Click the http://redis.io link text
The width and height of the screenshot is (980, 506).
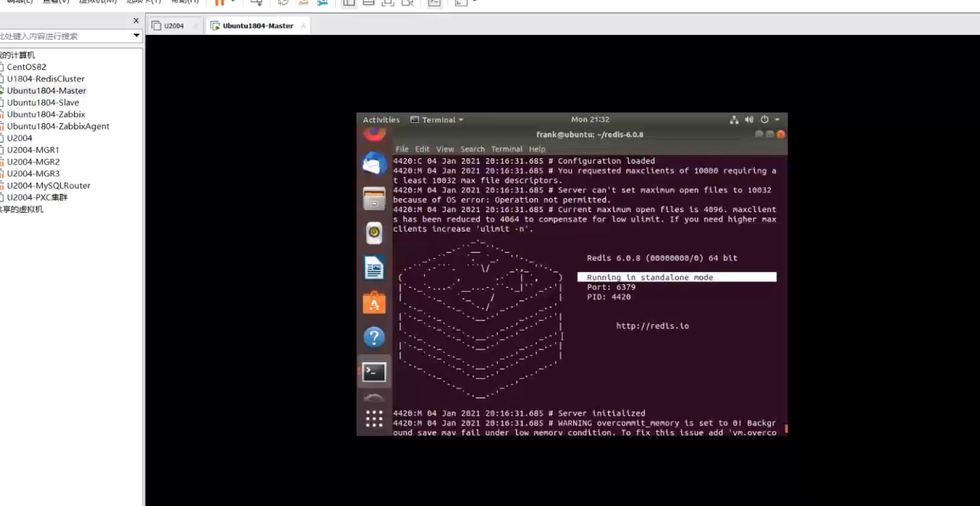[x=652, y=326]
